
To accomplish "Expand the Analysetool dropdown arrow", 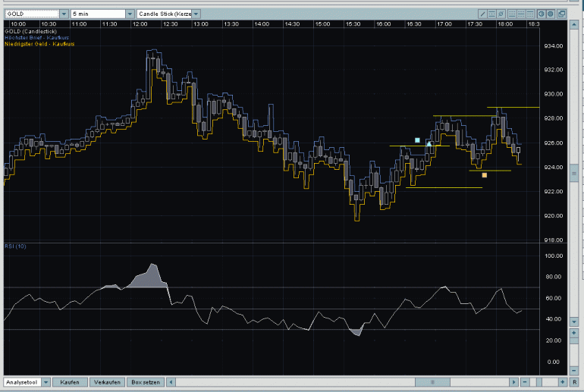I will coord(45,382).
